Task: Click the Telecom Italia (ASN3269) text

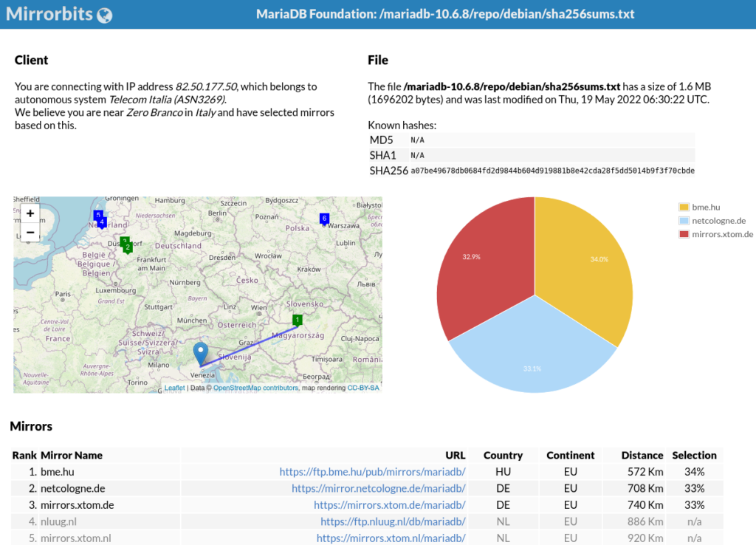Action: 168,100
